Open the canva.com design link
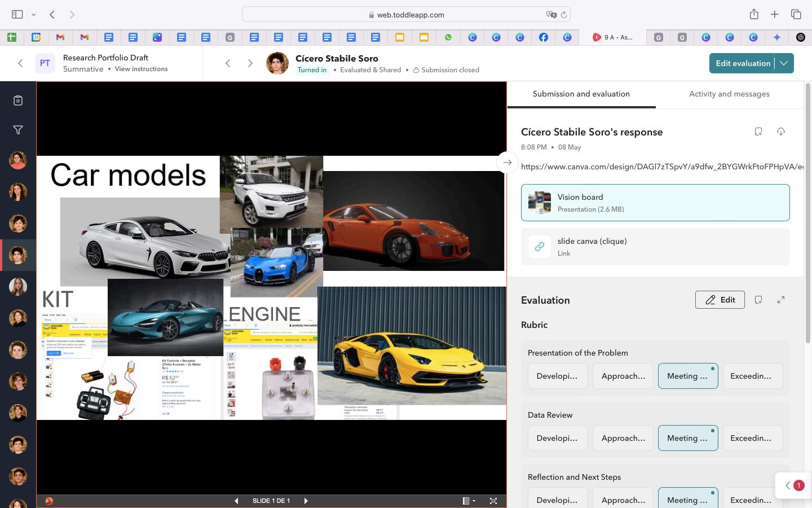 662,167
